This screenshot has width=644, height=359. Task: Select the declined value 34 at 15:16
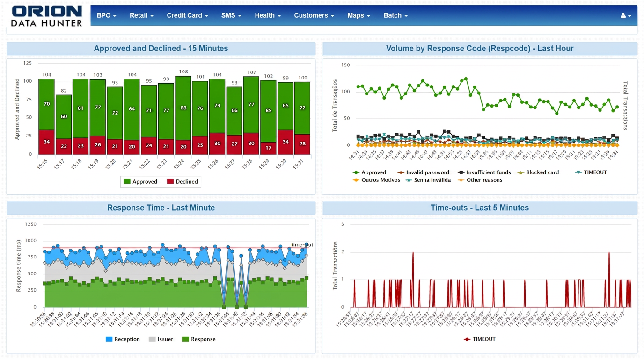coord(47,142)
